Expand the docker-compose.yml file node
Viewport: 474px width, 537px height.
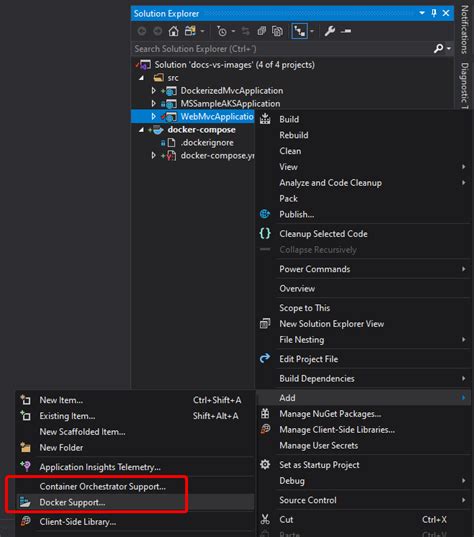(153, 155)
